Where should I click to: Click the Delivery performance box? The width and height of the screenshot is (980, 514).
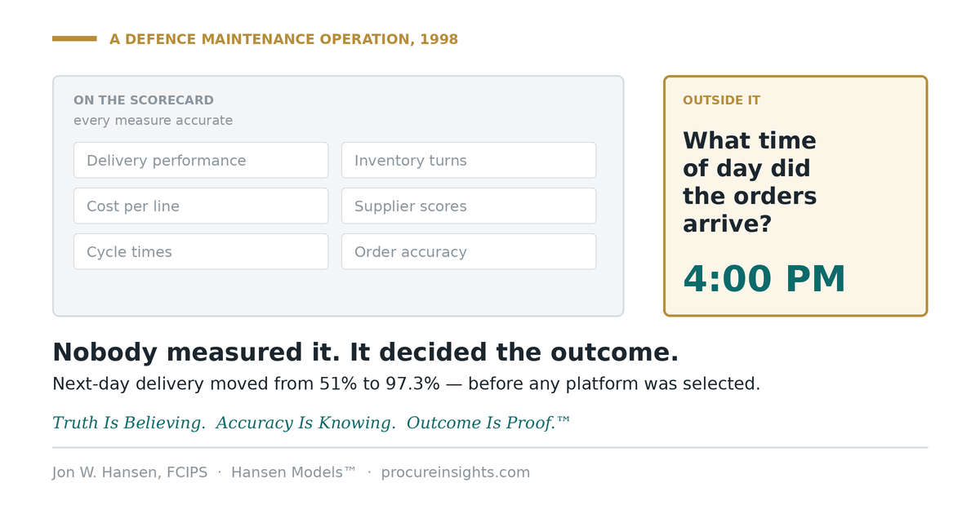pos(201,160)
